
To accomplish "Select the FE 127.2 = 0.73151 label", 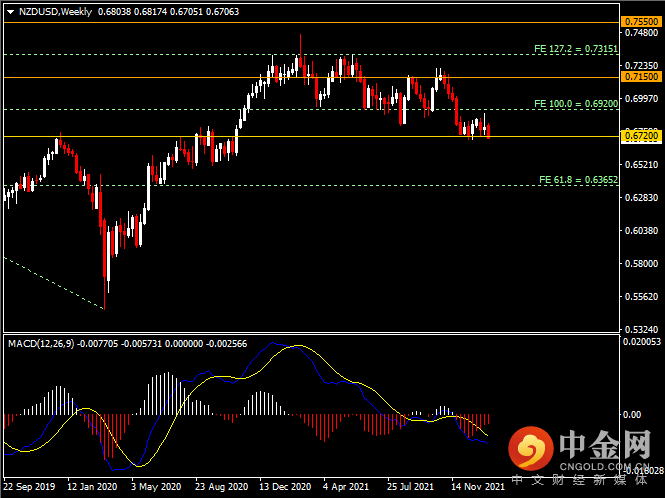I will point(576,49).
